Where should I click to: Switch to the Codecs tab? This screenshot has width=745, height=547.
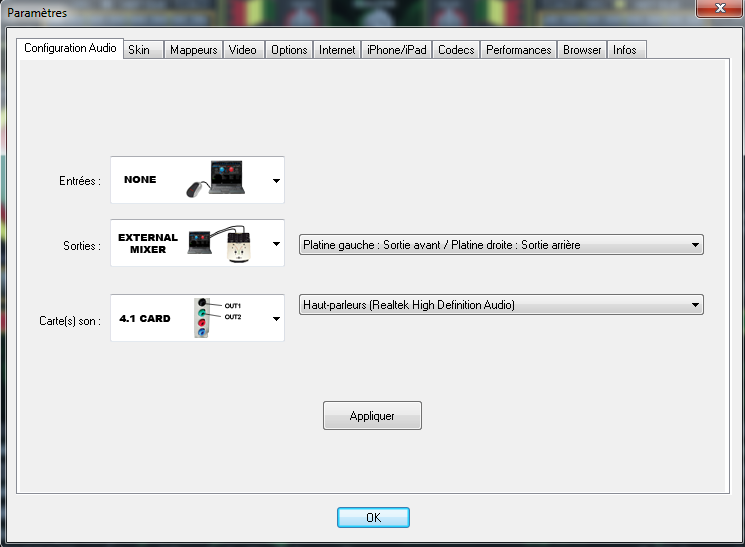click(456, 50)
